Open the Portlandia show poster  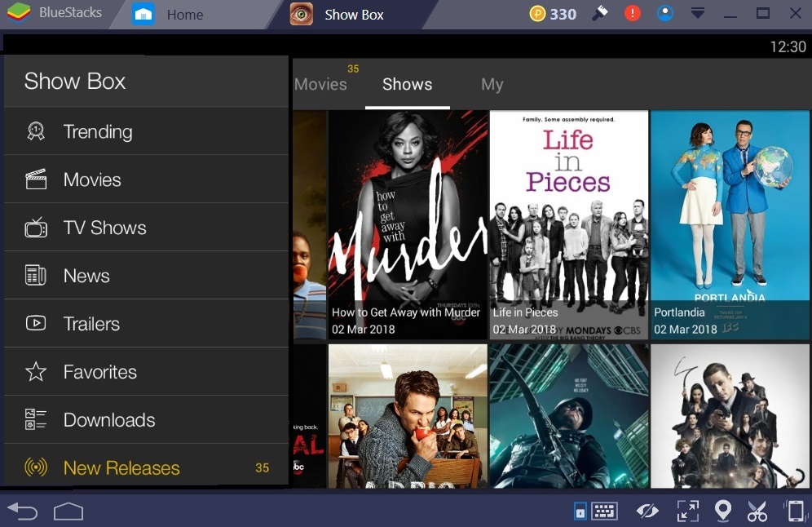[730, 225]
